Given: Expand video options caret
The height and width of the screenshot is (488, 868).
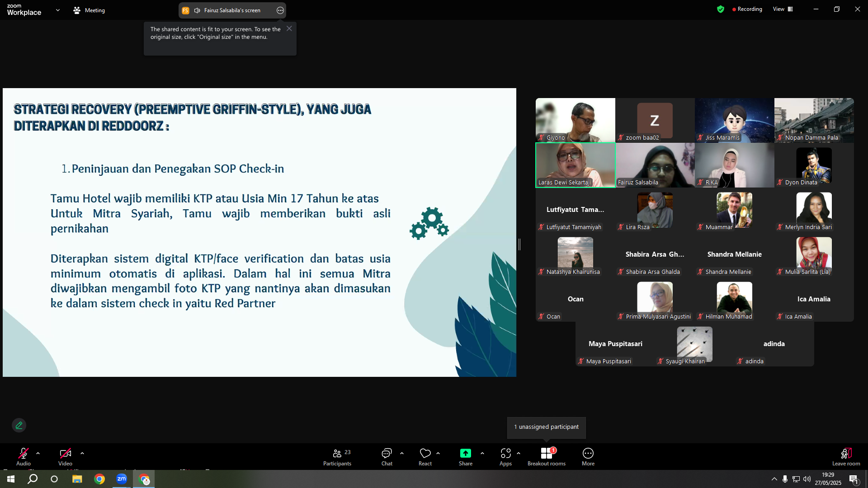Looking at the screenshot, I should [x=82, y=453].
